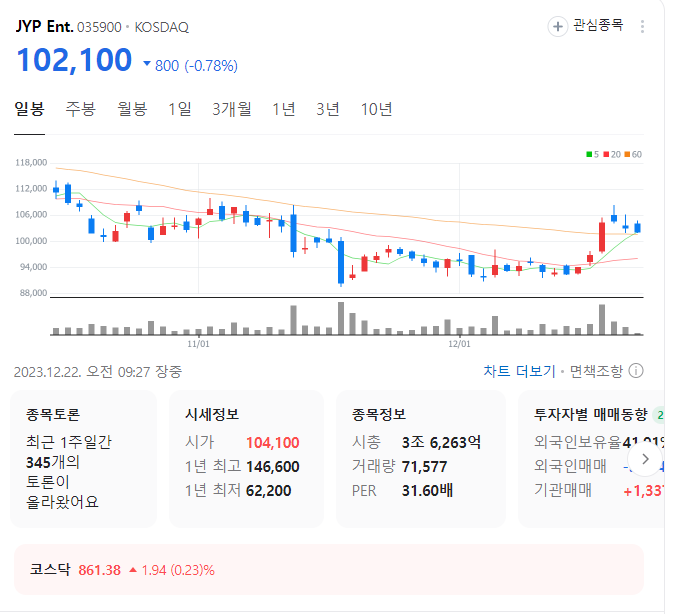This screenshot has height=614, width=676.
Task: Open the 3개월 chart tab
Action: click(232, 109)
